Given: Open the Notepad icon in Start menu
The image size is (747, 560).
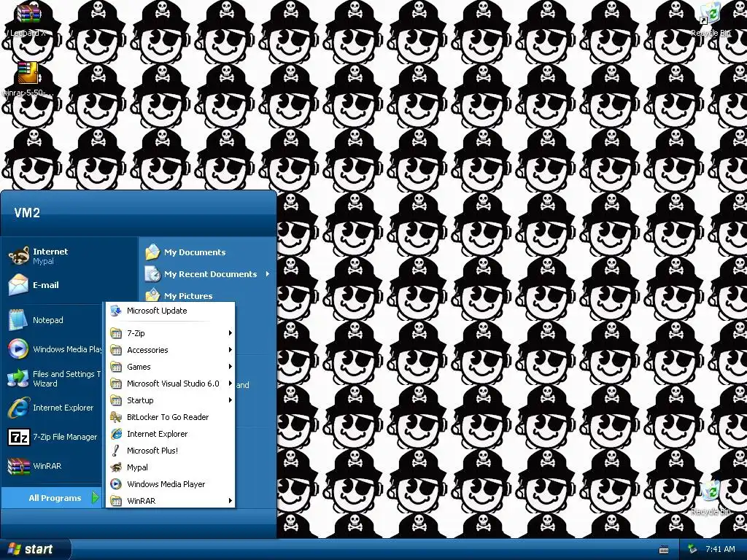Looking at the screenshot, I should 18,319.
